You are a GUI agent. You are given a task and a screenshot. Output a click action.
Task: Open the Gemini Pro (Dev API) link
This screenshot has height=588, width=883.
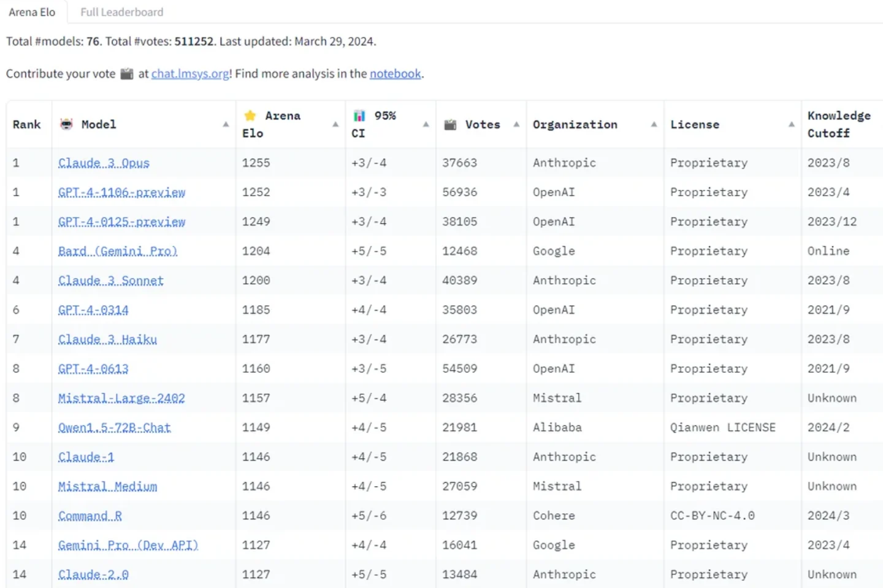(128, 546)
